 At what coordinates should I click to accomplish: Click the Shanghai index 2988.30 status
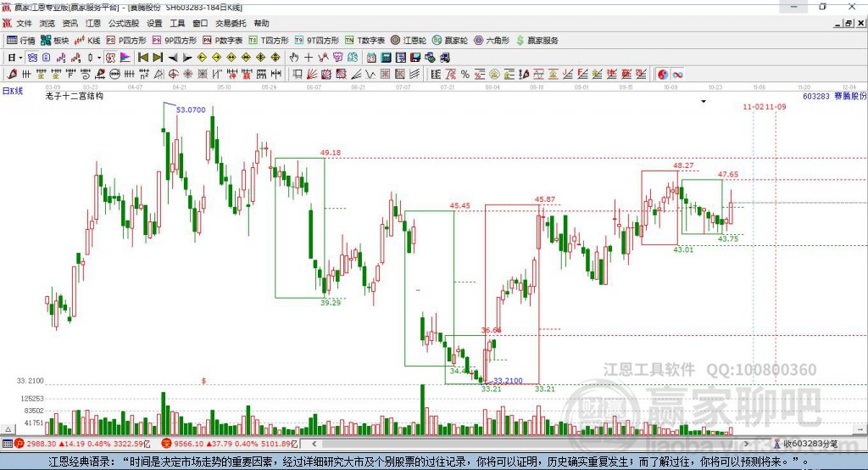coord(82,444)
